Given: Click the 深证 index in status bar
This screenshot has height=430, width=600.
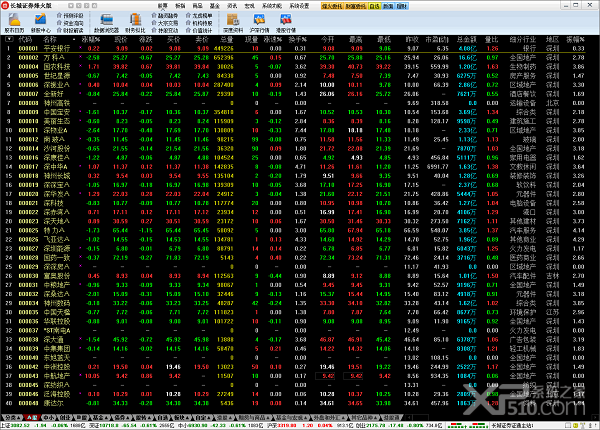Looking at the screenshot, I should pyautogui.click(x=131, y=425).
